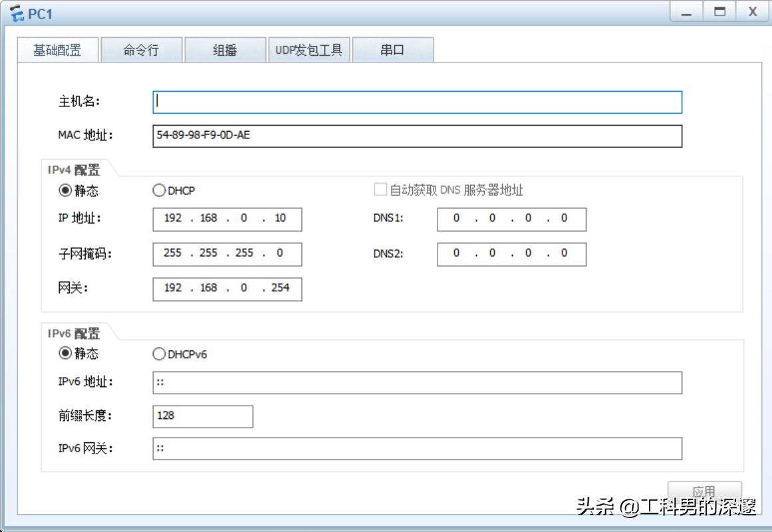Click the IPv6 网关 input field
772x532 pixels.
417,448
